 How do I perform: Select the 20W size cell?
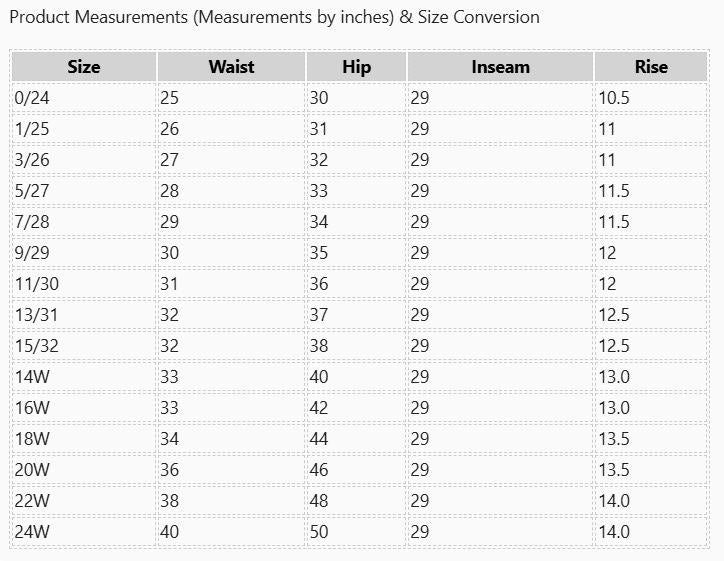[x=84, y=470]
